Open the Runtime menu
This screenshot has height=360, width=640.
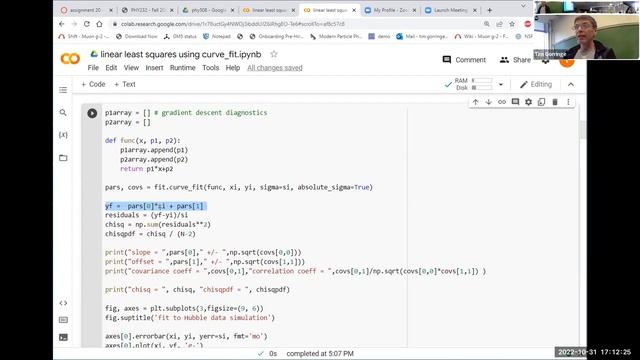(182, 68)
